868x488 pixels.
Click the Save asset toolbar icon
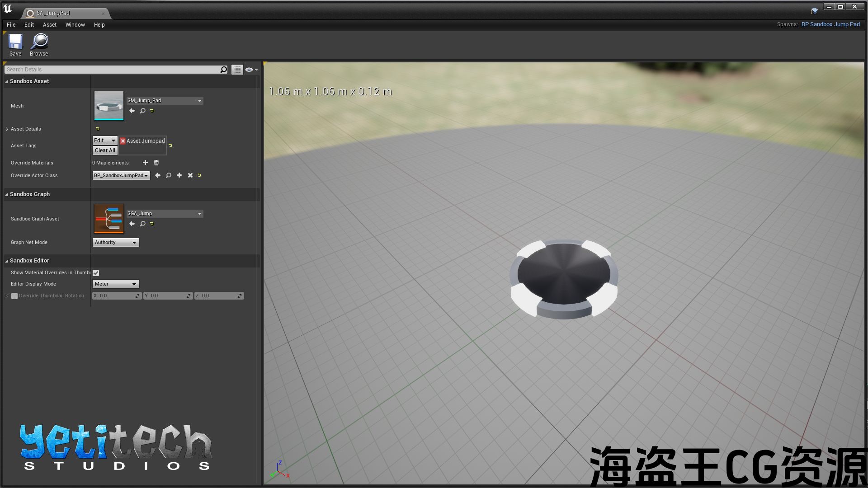tap(15, 45)
